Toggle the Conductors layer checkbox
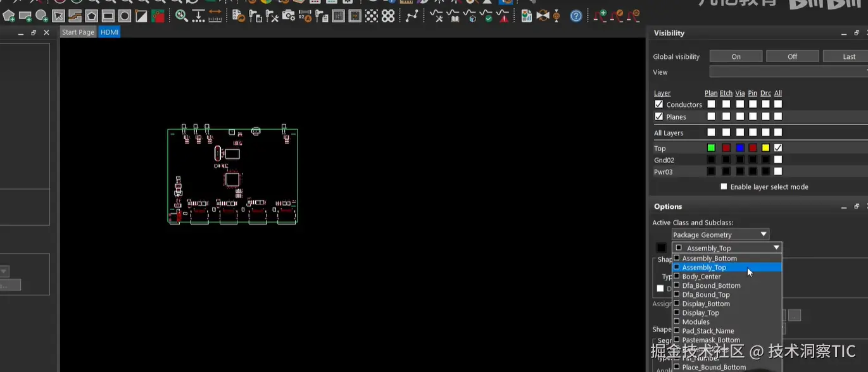Viewport: 868px width, 372px height. pyautogui.click(x=658, y=104)
